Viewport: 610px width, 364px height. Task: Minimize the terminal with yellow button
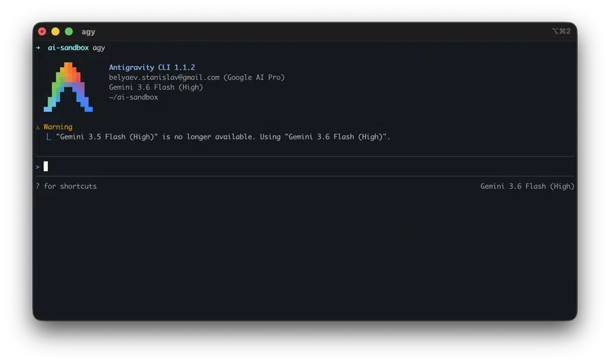[55, 31]
